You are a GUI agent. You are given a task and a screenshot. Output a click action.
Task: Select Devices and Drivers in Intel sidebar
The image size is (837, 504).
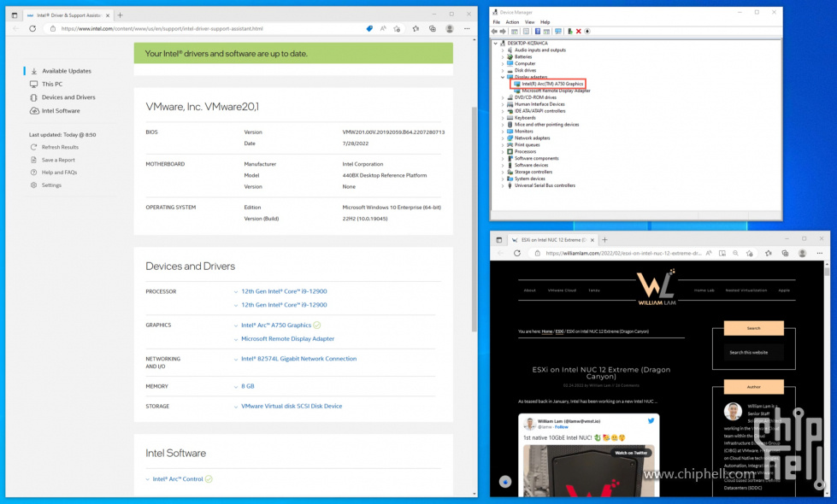coord(68,97)
